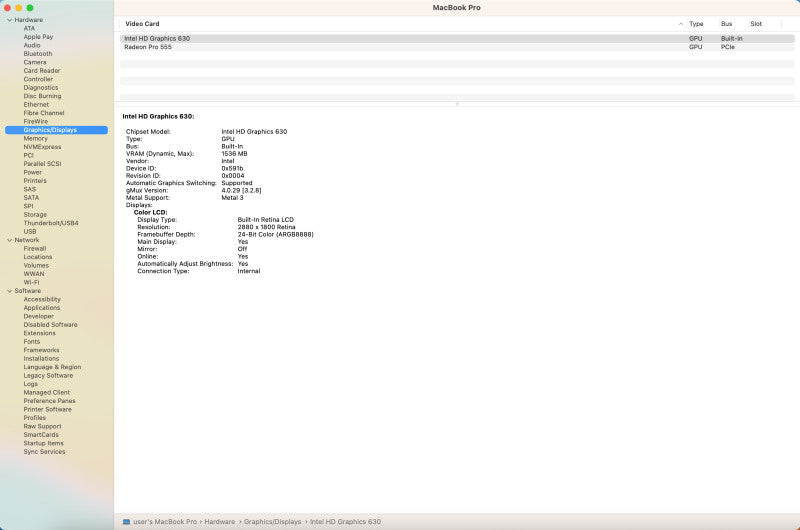Screen dimensions: 800x530
Task: Show Logs in sidebar
Action: pyautogui.click(x=31, y=384)
